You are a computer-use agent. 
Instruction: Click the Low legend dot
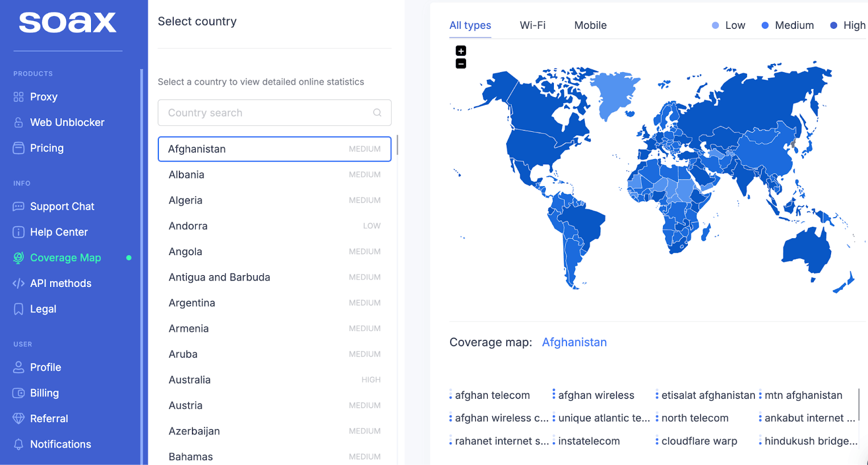coord(716,26)
